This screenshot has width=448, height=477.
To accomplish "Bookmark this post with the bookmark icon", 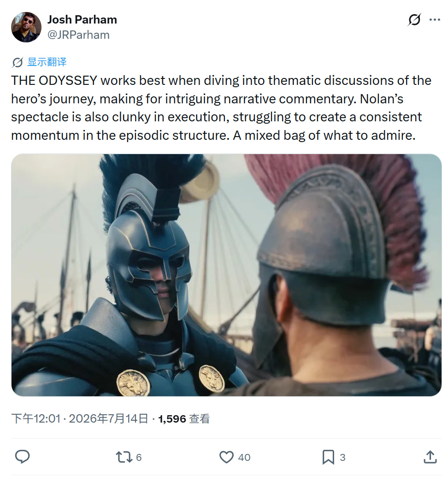I will pos(328,457).
